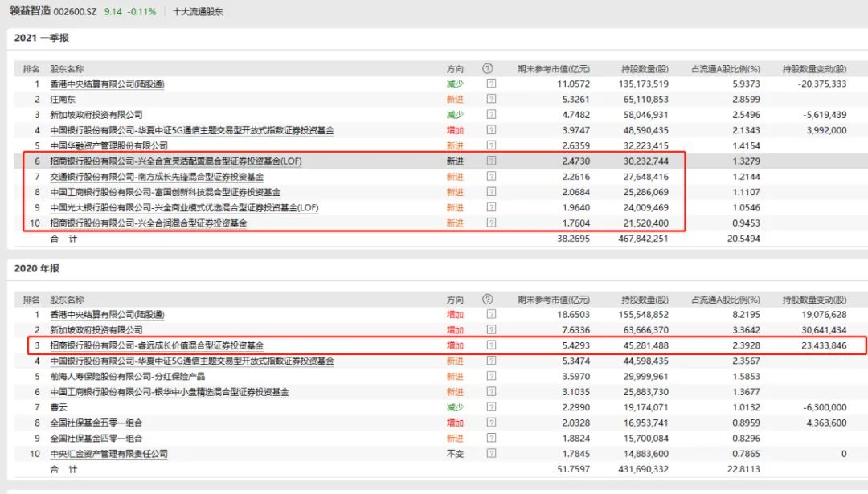Click the help icon in the 2021 一季报 table header
This screenshot has width=868, height=494.
pyautogui.click(x=487, y=69)
